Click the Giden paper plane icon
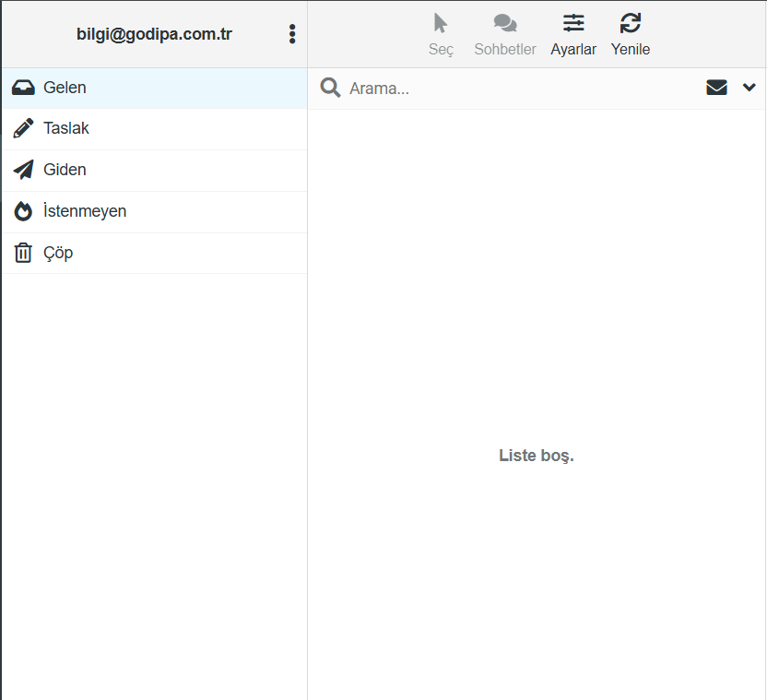Screen dimensions: 767x700 (x=23, y=170)
